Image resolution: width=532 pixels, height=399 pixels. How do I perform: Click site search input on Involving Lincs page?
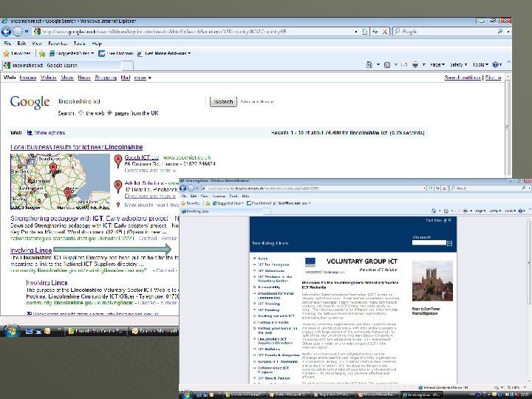[429, 243]
